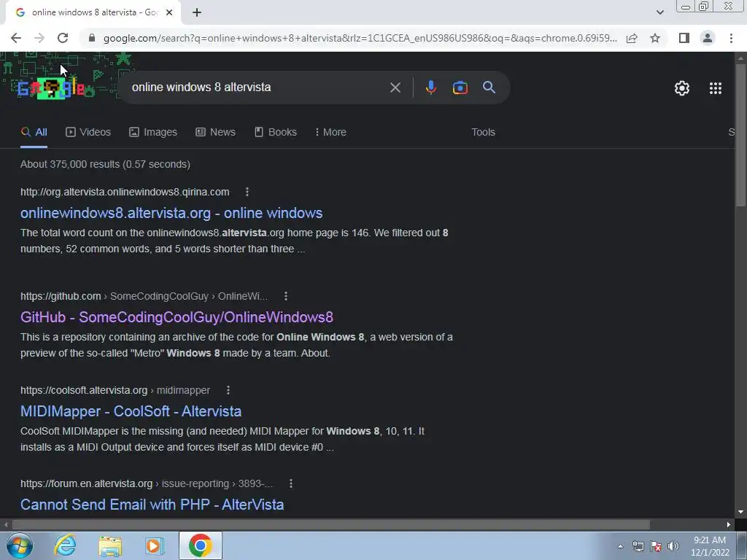Open Chrome's three-dot menu

click(x=731, y=38)
